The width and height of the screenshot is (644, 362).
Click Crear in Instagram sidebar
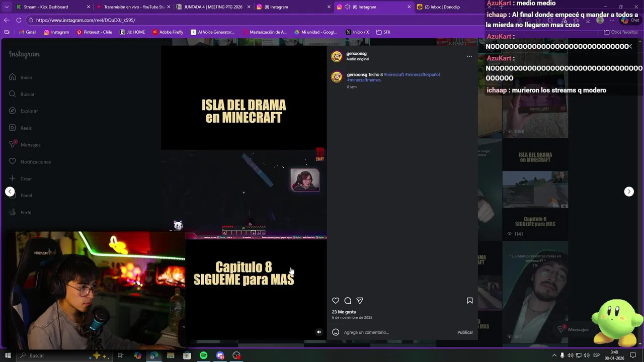pos(21,178)
